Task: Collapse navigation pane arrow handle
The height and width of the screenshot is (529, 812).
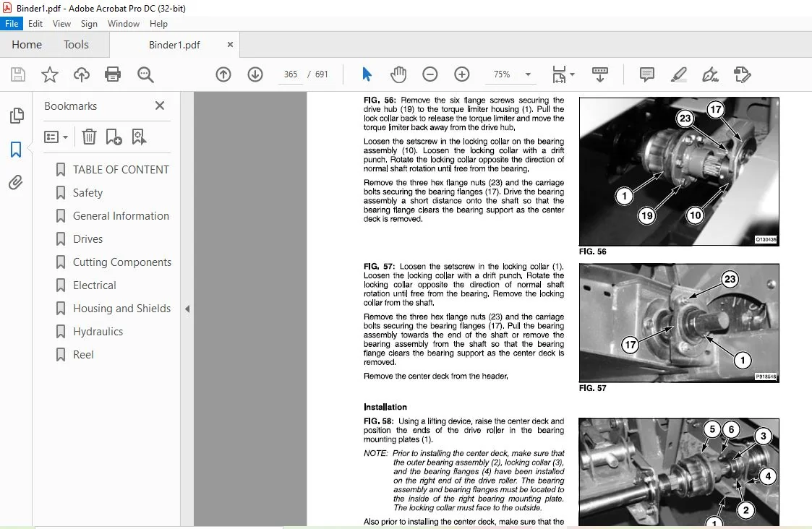Action: [x=187, y=309]
